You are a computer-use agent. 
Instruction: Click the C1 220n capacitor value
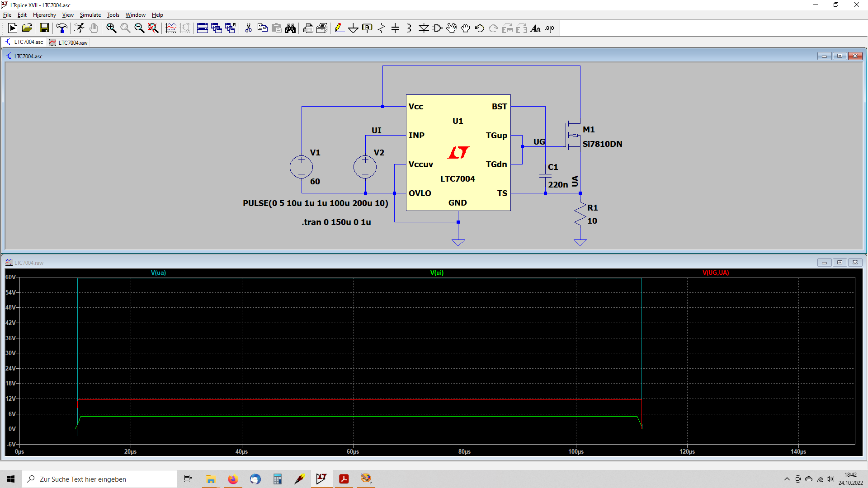coord(558,184)
